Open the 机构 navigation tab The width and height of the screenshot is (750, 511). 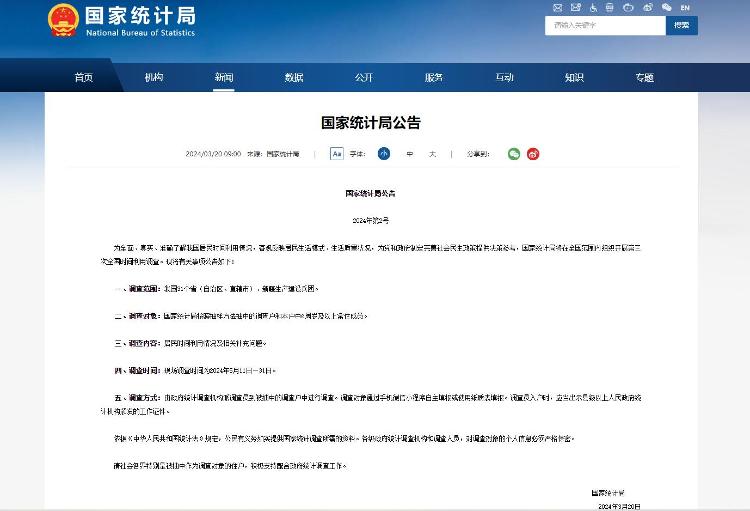154,77
